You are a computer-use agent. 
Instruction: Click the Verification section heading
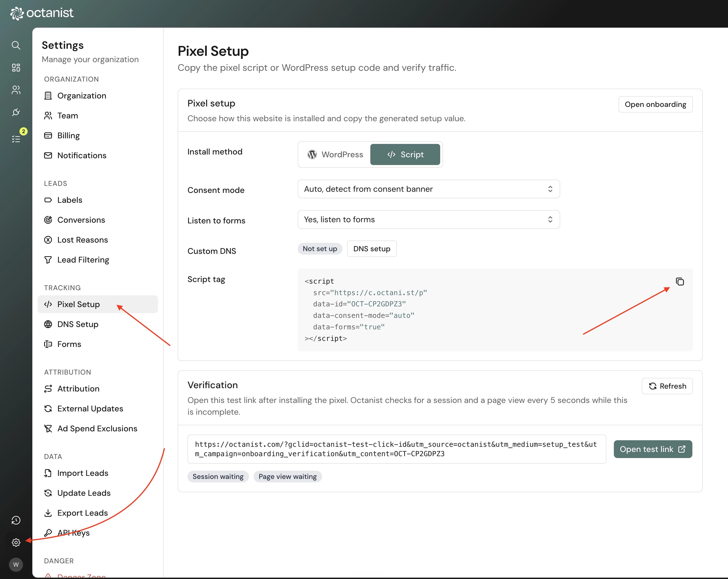213,385
